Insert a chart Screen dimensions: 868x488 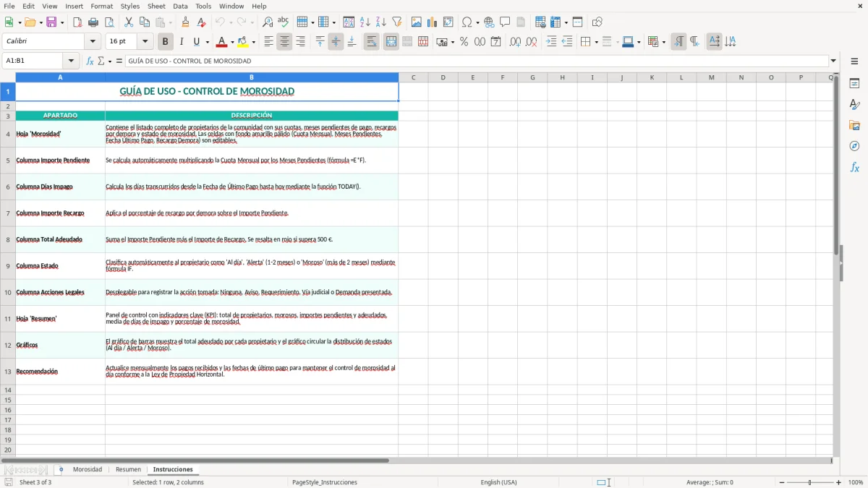pyautogui.click(x=433, y=22)
